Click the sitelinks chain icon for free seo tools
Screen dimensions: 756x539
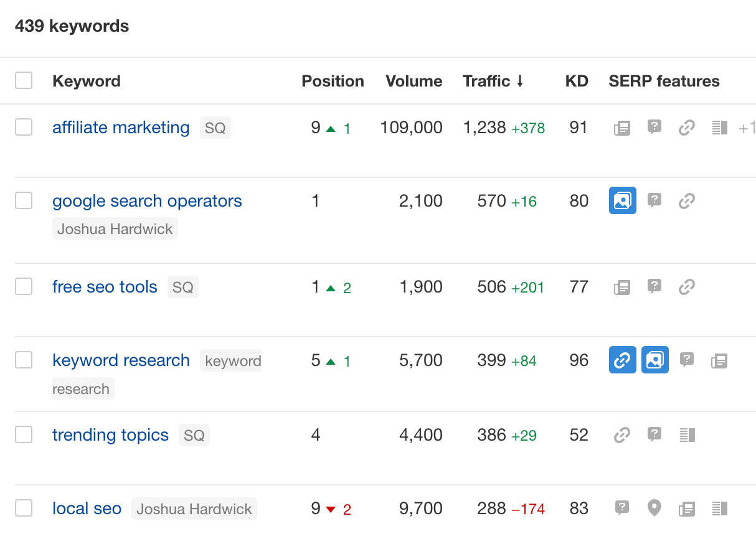(x=687, y=287)
